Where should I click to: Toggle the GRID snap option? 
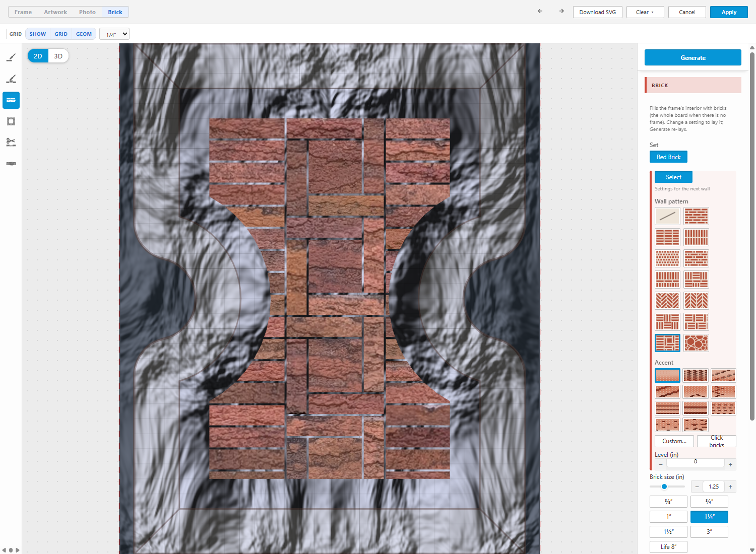click(61, 34)
